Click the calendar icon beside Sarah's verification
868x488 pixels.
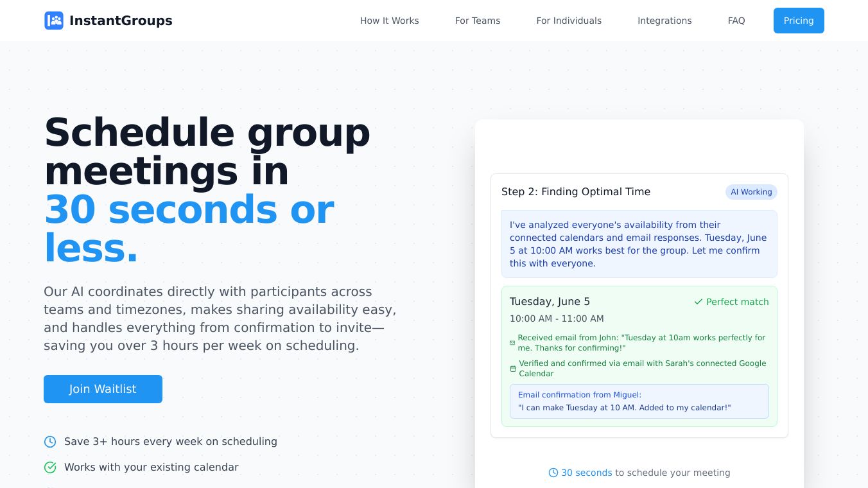[513, 369]
